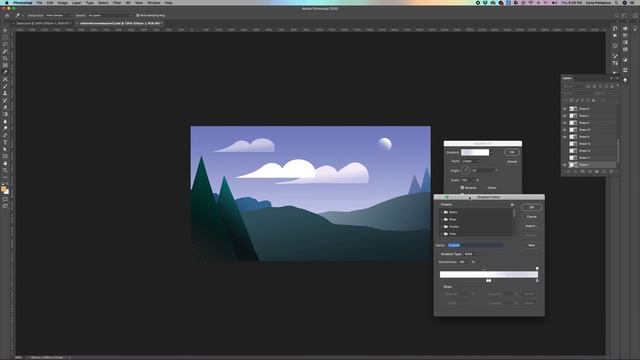This screenshot has width=640, height=360.
Task: Click the Import button in Gradient Editor
Action: point(531,226)
